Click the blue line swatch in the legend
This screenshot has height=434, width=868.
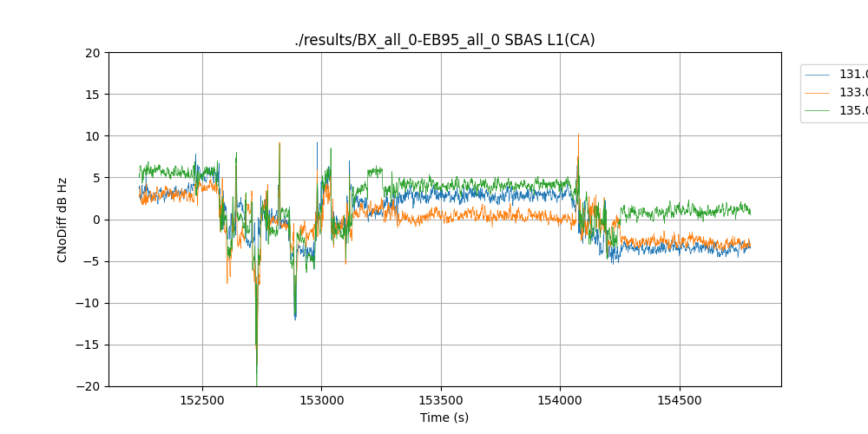[819, 75]
